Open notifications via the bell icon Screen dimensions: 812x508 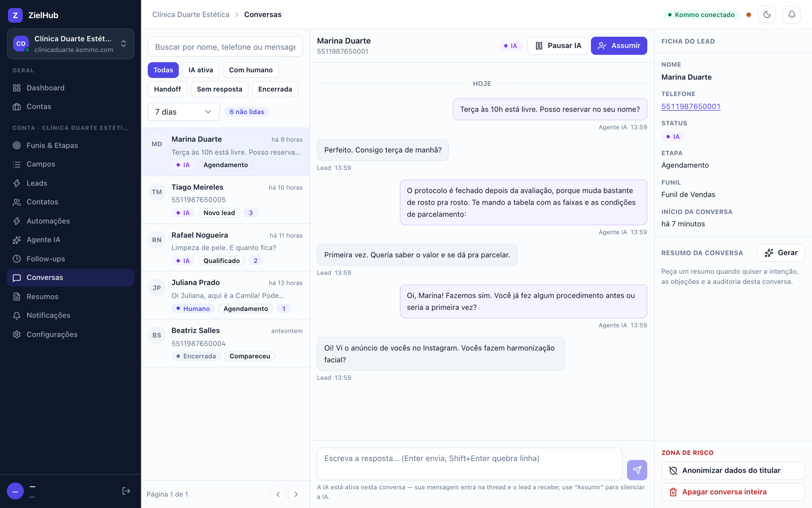coord(791,15)
